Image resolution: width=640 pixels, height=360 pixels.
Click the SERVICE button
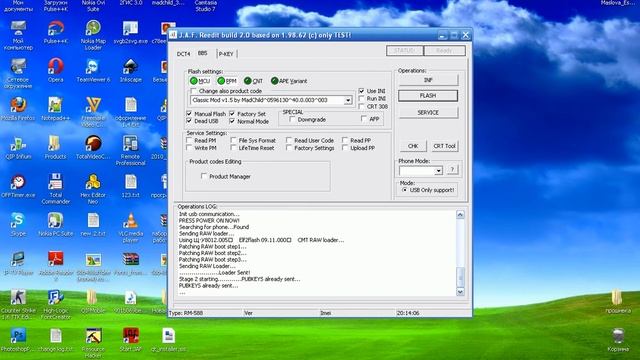(428, 112)
